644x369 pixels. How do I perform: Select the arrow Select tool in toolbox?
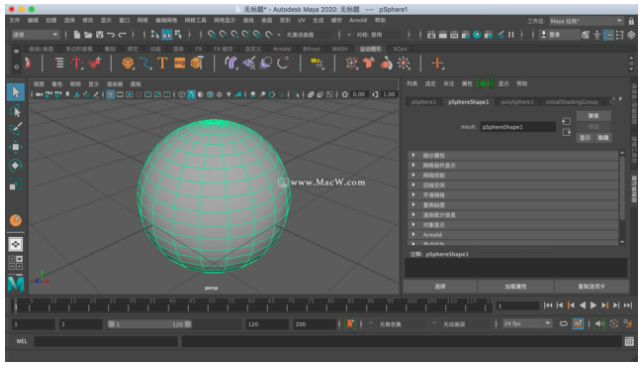pos(16,92)
